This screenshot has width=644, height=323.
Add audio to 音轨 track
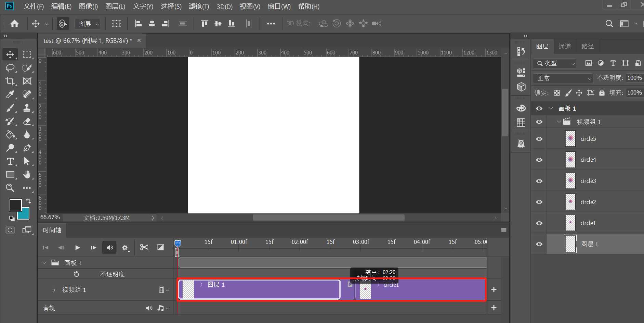coord(494,308)
